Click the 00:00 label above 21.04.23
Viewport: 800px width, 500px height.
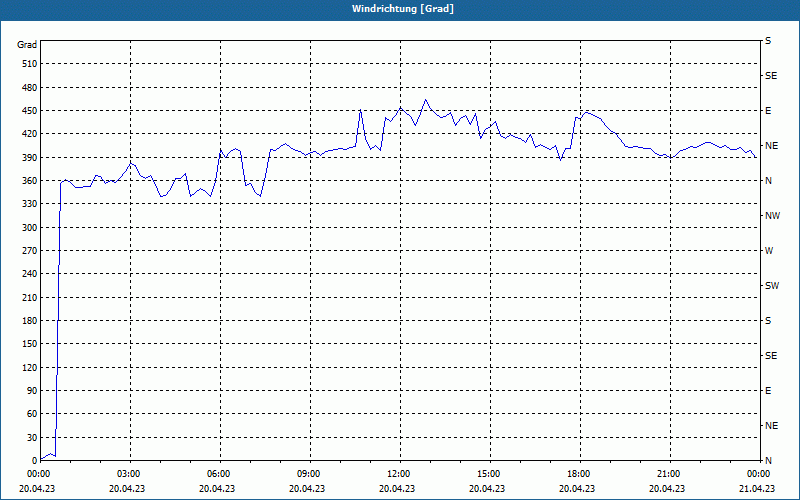point(757,474)
